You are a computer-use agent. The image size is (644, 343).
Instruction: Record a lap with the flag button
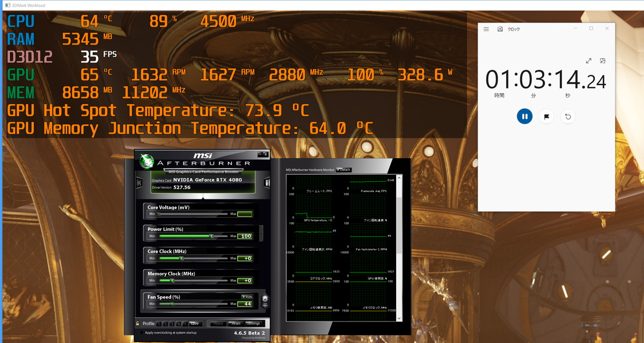(546, 116)
